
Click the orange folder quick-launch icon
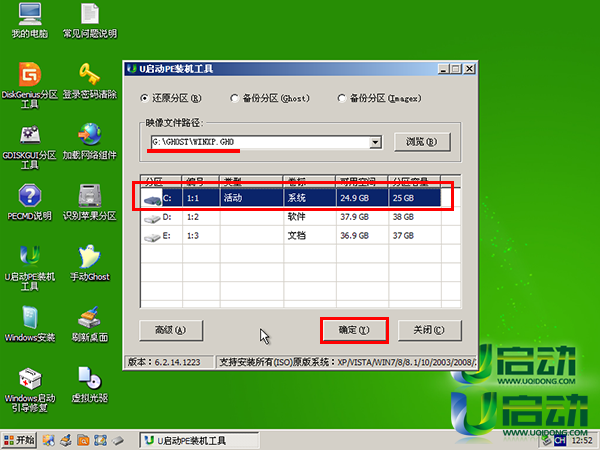click(x=83, y=440)
